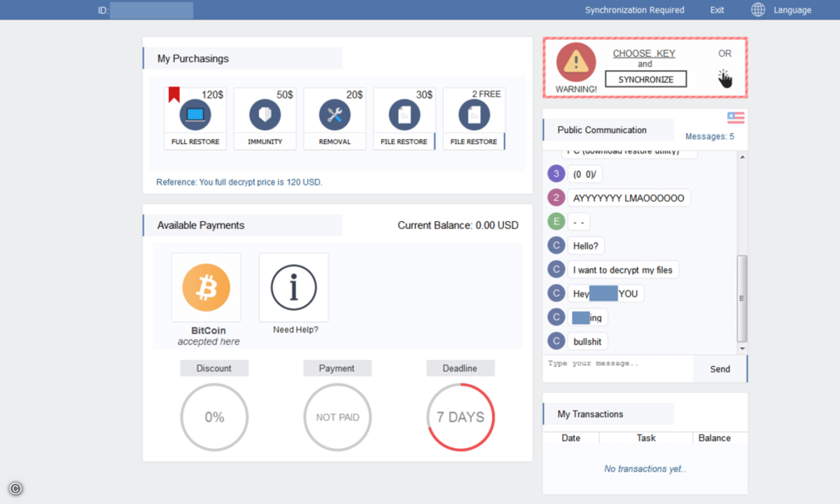
Task: Click the FULL RESTORE label
Action: click(x=195, y=141)
